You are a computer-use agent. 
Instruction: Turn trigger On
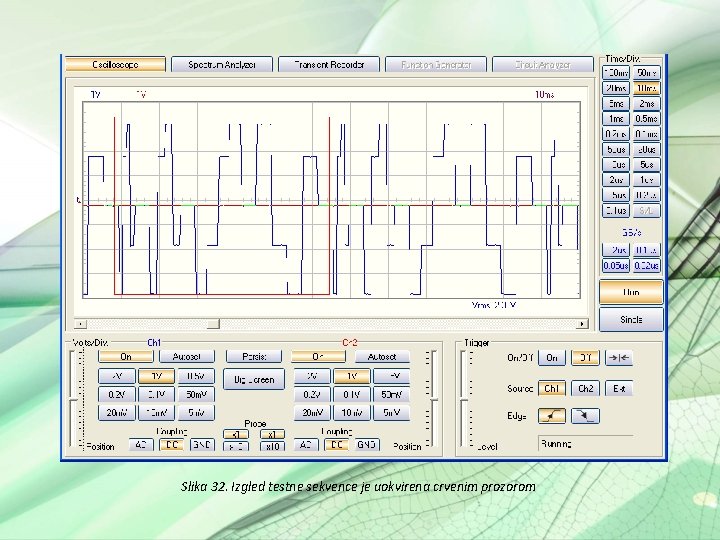pos(552,358)
